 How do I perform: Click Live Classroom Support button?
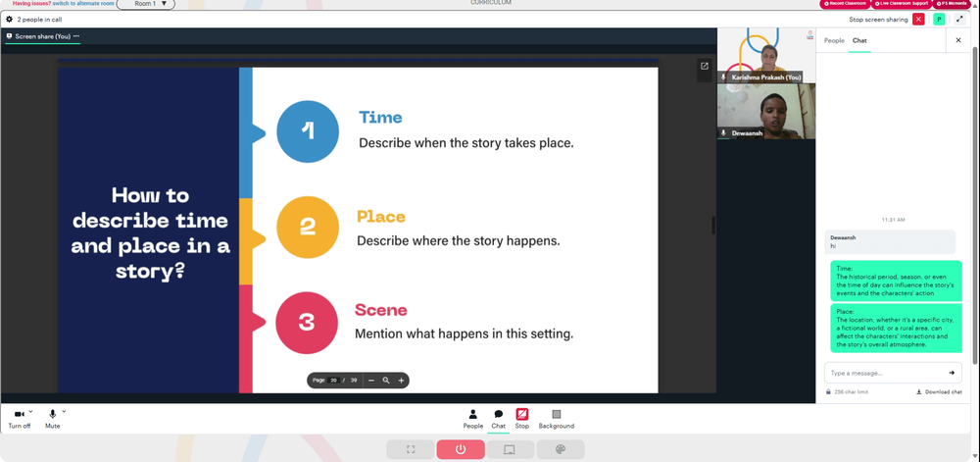click(902, 4)
